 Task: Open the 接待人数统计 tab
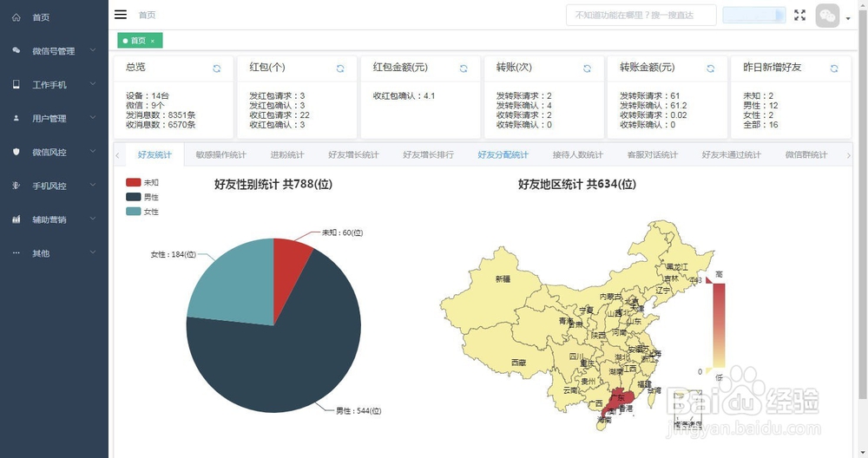click(577, 155)
